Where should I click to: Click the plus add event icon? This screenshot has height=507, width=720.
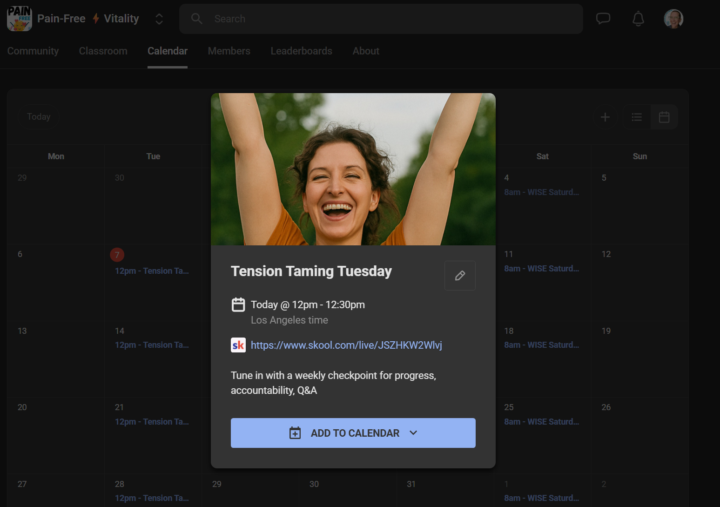point(605,117)
